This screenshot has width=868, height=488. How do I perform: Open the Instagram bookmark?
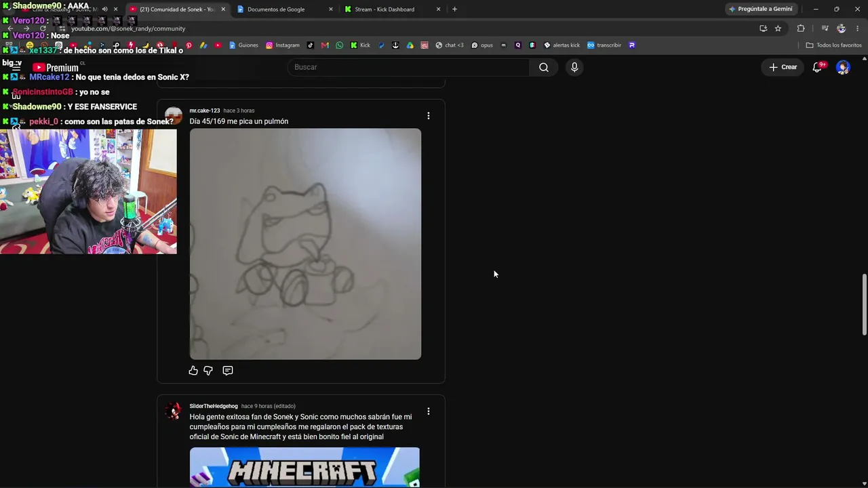(283, 45)
